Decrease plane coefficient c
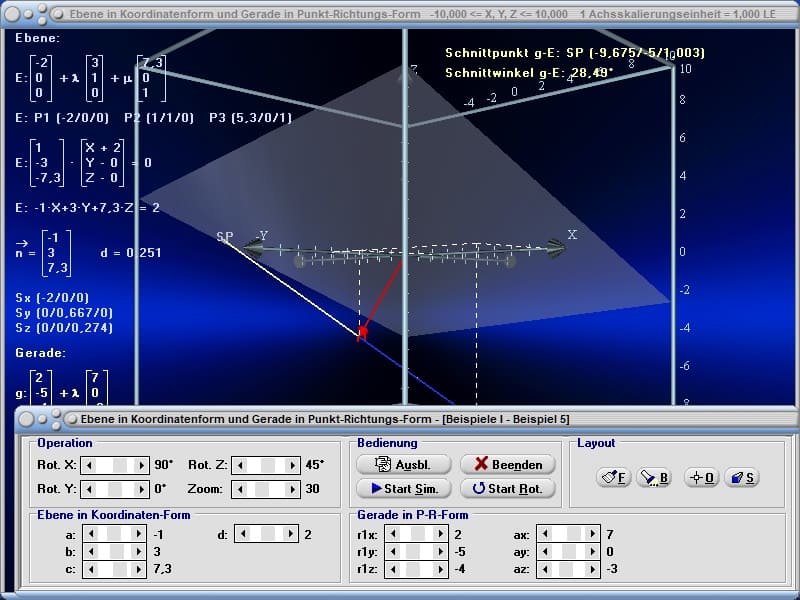Image resolution: width=800 pixels, height=600 pixels. tap(91, 569)
